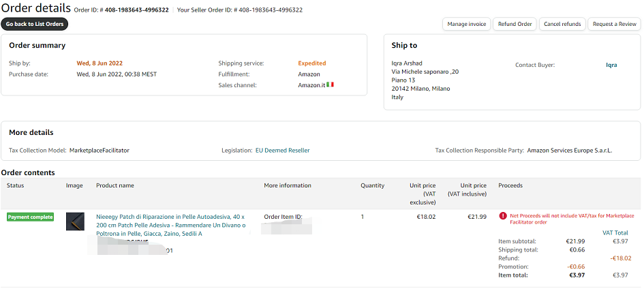Click the Payment complete status badge
The width and height of the screenshot is (644, 289).
(x=31, y=217)
